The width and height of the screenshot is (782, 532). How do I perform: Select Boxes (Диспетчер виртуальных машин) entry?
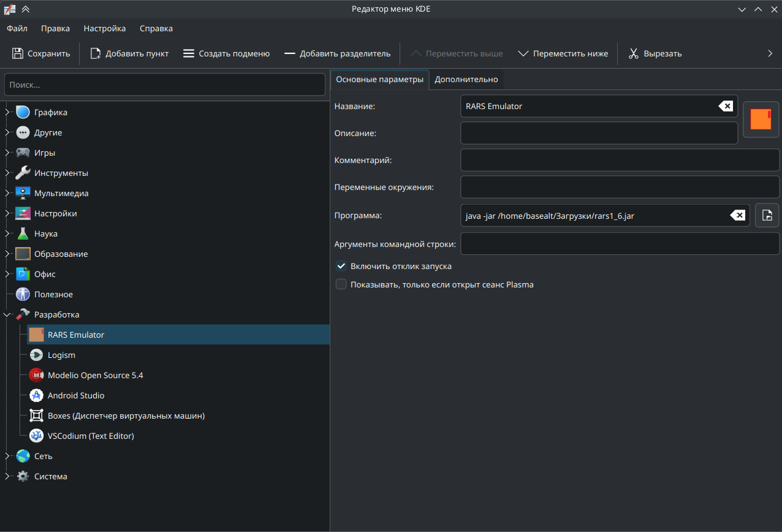(126, 416)
